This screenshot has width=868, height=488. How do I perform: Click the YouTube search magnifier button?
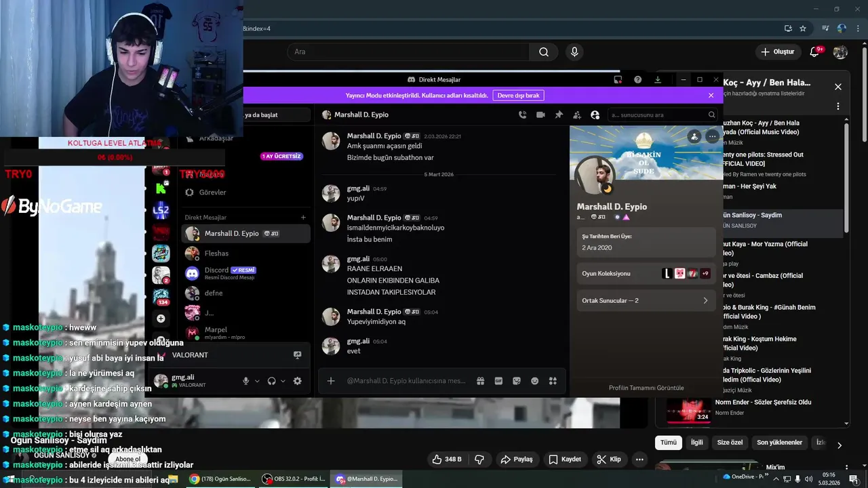(x=543, y=52)
